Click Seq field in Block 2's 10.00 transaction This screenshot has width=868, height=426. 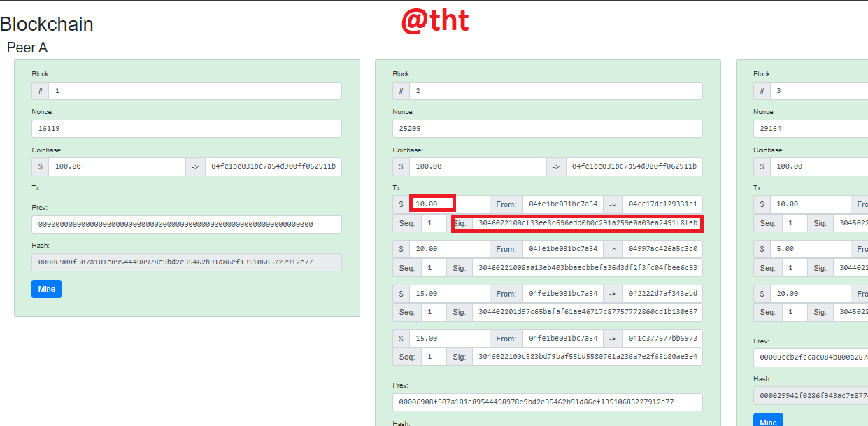point(434,224)
